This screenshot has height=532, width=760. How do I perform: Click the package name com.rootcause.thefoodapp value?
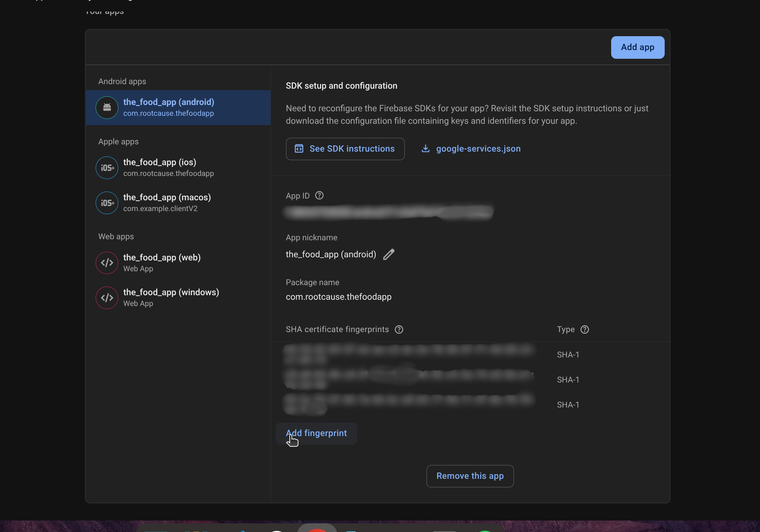click(x=338, y=297)
